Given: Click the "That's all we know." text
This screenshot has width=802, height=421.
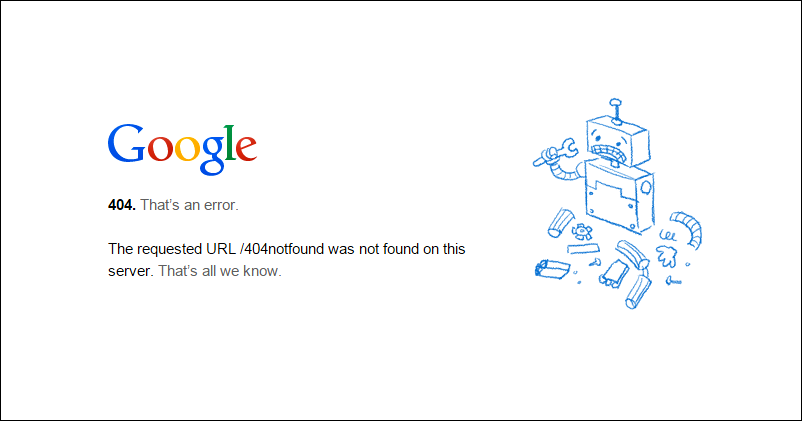Looking at the screenshot, I should click(219, 271).
